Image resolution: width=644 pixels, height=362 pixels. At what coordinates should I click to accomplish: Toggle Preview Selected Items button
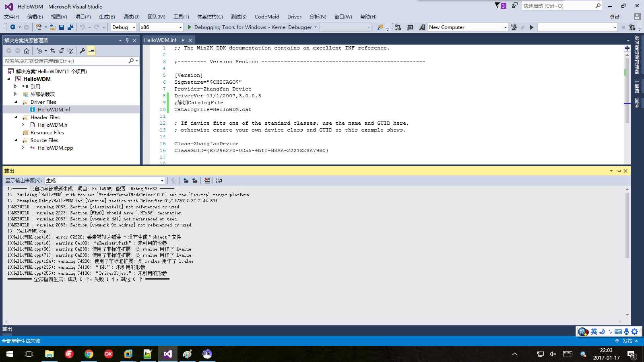pos(92,51)
